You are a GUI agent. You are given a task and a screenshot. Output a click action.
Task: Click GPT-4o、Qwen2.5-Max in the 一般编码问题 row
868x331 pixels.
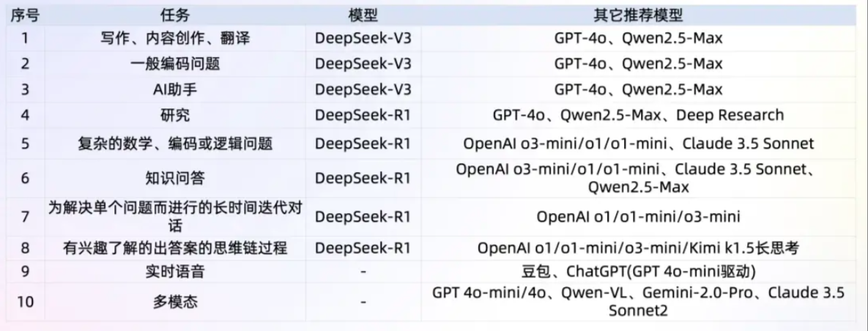pyautogui.click(x=638, y=64)
